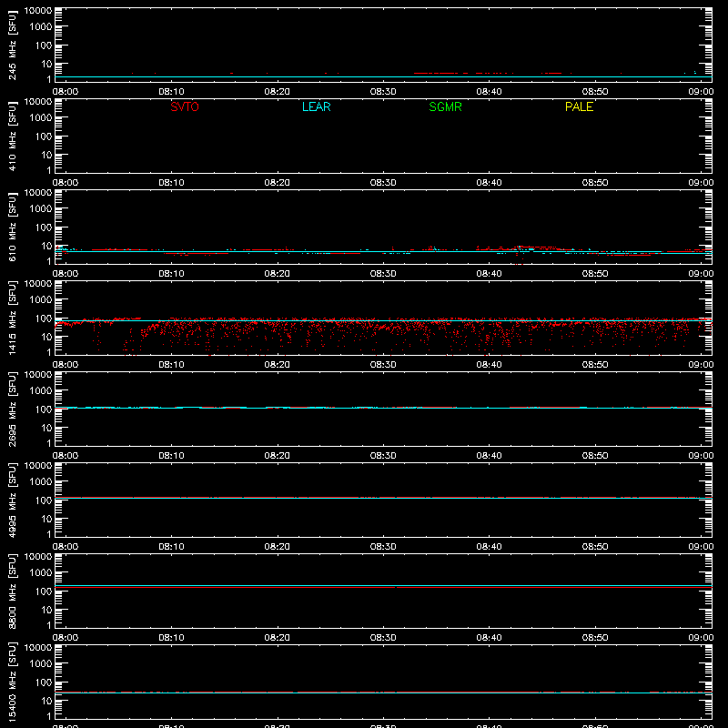Image resolution: width=728 pixels, height=728 pixels.
Task: Click the cyan LEAR station label
Action: (316, 106)
